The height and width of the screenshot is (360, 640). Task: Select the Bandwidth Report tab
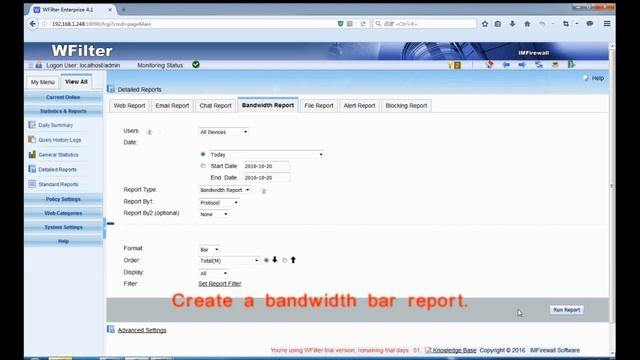(x=268, y=105)
